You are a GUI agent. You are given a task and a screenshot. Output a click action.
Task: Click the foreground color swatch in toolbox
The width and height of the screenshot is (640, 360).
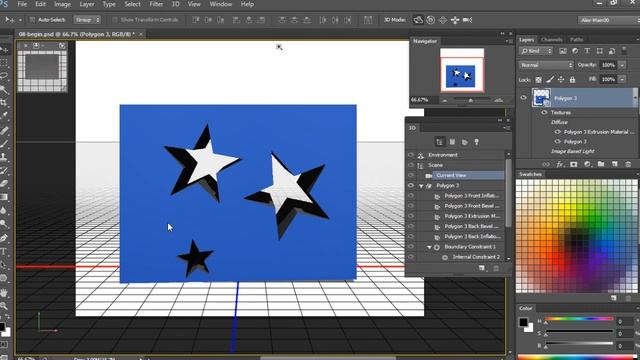2,327
